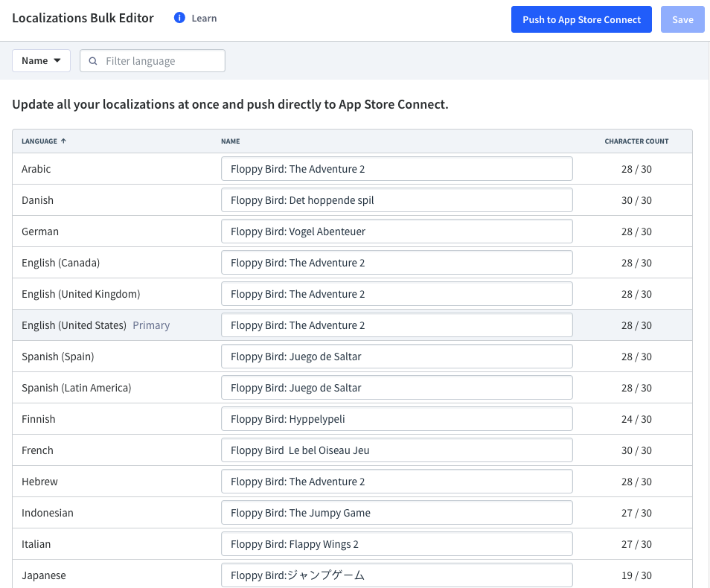Viewport: 710px width, 588px height.
Task: Click the Hebrew 28 / 30 character count
Action: (636, 482)
